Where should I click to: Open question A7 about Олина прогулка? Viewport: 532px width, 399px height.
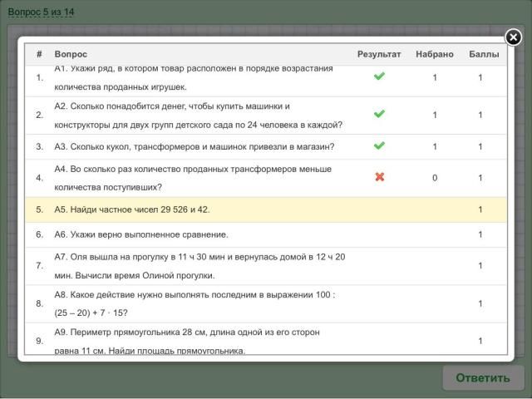coord(199,266)
